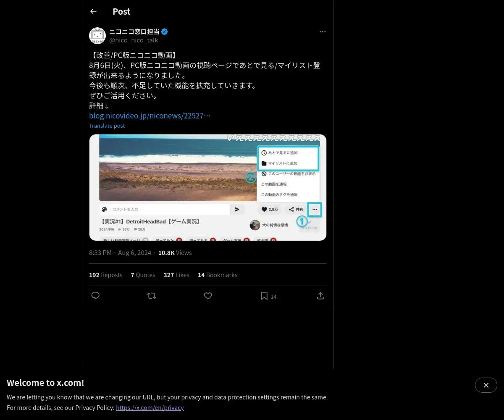Bookmark the post with the bookmark icon

[x=264, y=296]
